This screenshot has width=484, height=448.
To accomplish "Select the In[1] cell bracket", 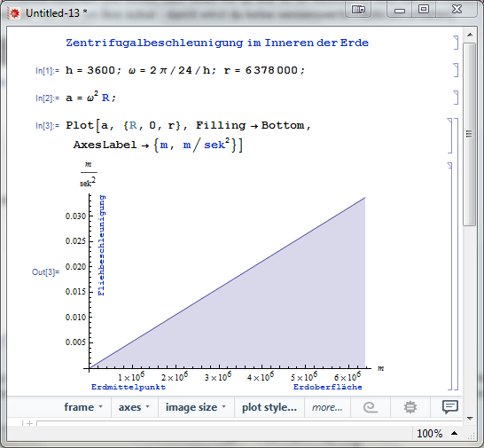I will (456, 70).
